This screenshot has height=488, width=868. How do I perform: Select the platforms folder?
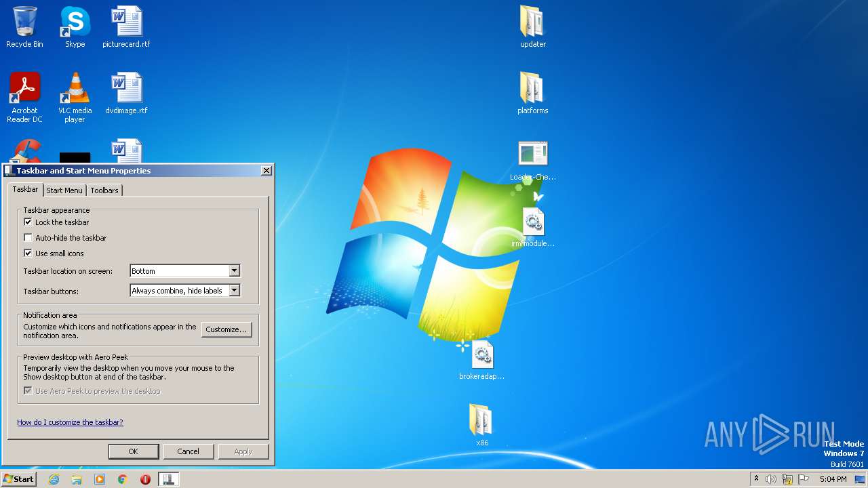(x=533, y=94)
